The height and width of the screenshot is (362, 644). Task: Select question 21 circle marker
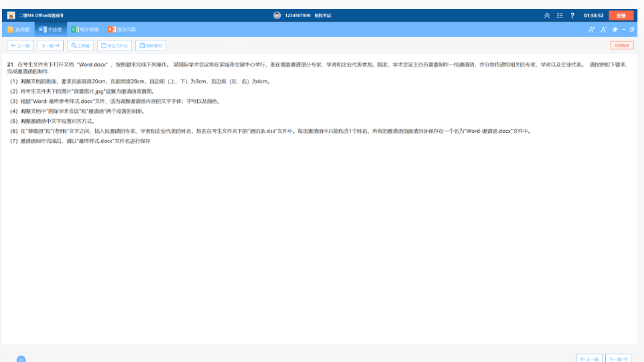21,359
